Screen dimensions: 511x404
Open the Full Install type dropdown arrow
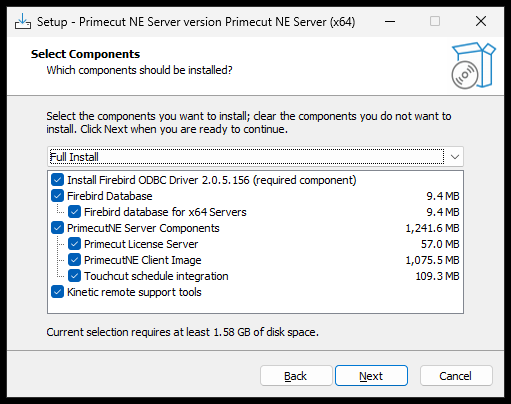(x=455, y=157)
